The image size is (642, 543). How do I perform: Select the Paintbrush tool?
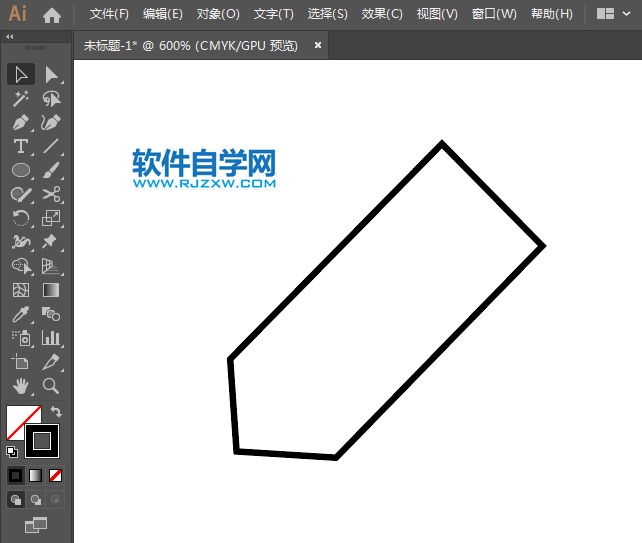[51, 170]
